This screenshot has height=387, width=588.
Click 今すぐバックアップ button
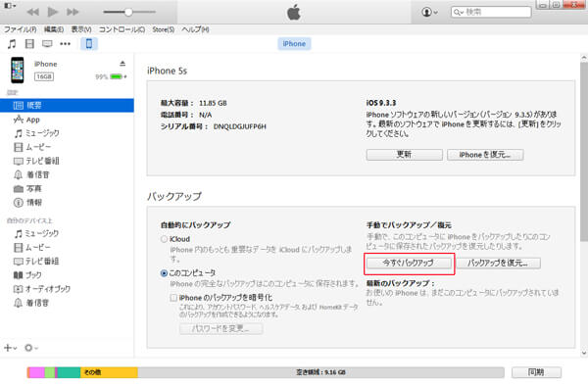click(x=409, y=264)
